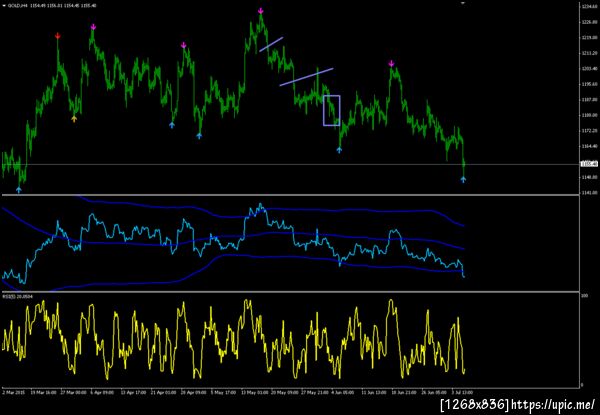The height and width of the screenshot is (415, 600).
Task: Click the '4 Jun 05:00' time label
Action: point(343,392)
